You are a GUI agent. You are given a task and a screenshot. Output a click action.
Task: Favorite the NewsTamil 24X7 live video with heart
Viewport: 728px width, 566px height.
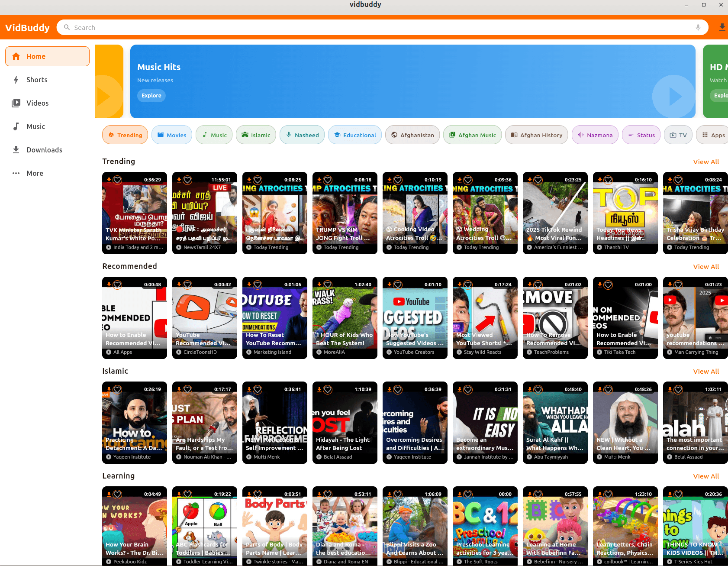(x=187, y=180)
